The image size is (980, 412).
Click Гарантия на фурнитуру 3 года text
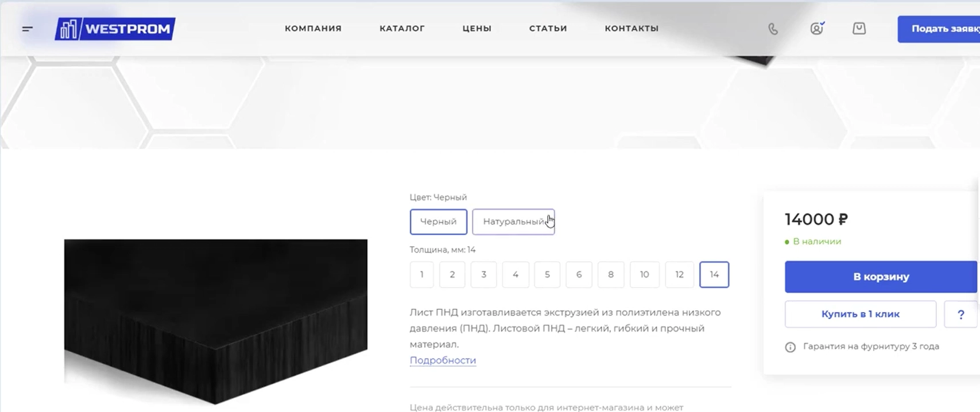coord(871,347)
